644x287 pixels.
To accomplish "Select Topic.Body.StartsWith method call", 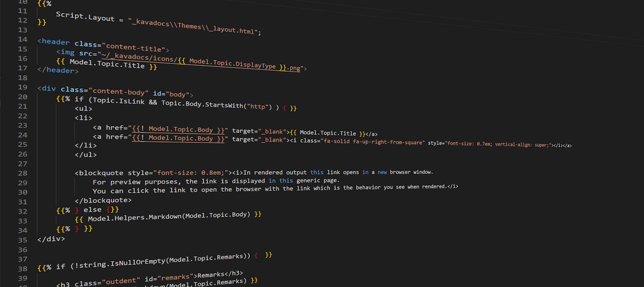I will tap(202, 104).
